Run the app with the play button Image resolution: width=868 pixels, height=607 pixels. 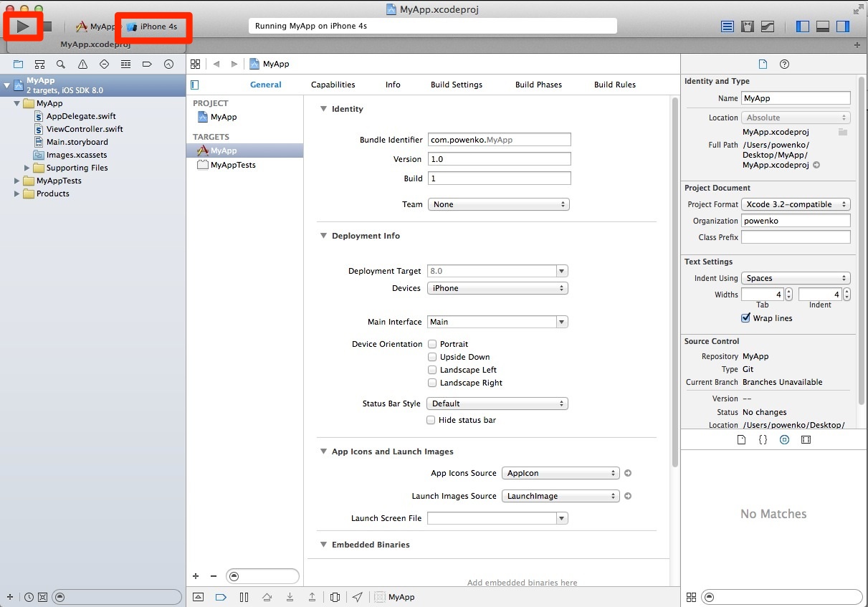coord(23,27)
